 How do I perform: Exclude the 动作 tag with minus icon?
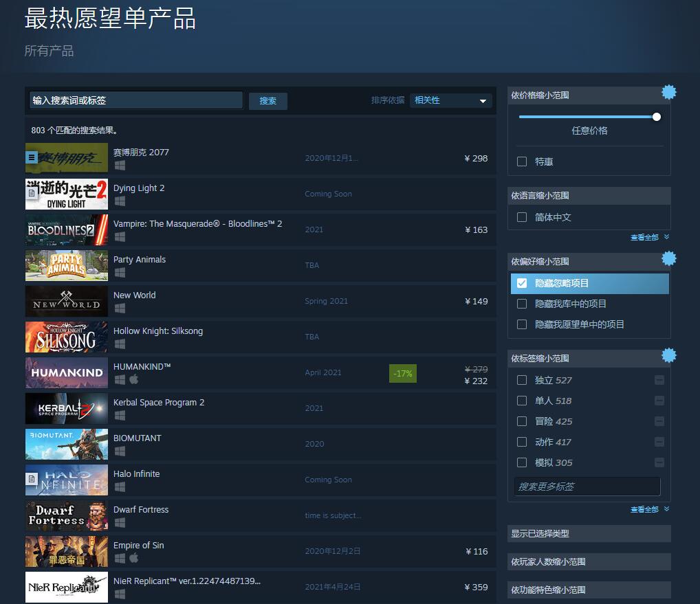point(659,442)
